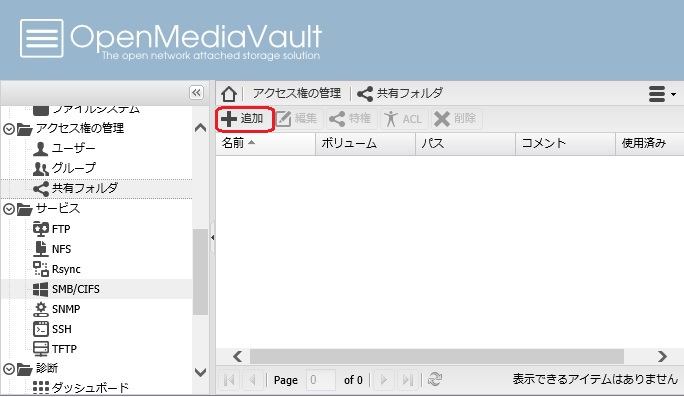Refresh the shared folder list
684x397 pixels.
[x=434, y=380]
